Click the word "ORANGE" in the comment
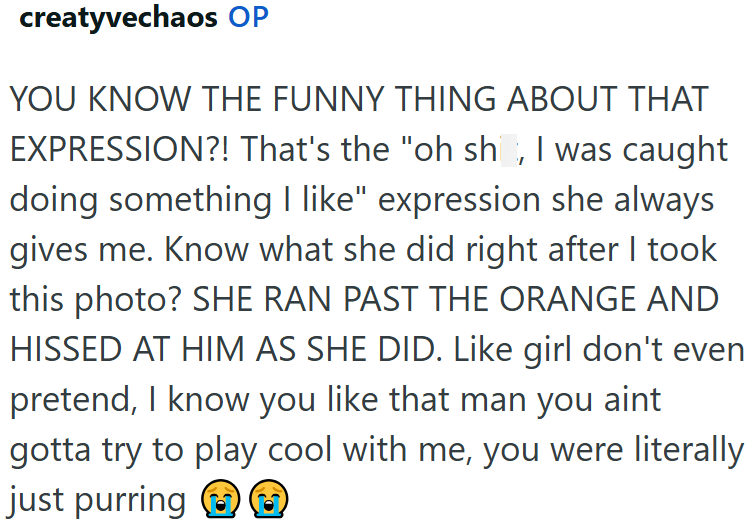The height and width of the screenshot is (530, 752). (567, 299)
